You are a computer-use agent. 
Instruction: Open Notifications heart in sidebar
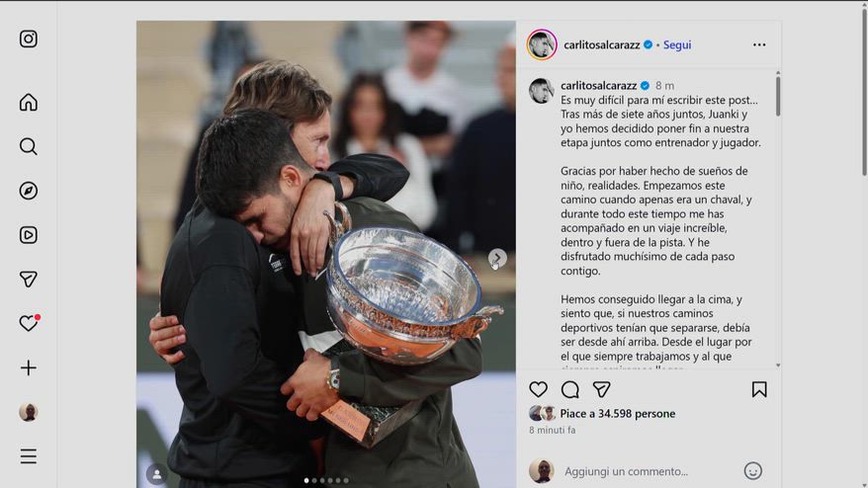(x=29, y=323)
